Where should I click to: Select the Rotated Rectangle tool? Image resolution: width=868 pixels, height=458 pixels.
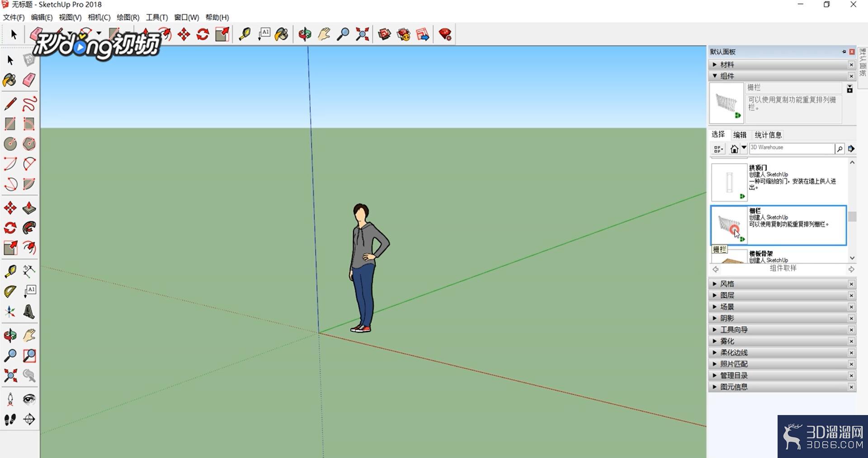[x=29, y=124]
